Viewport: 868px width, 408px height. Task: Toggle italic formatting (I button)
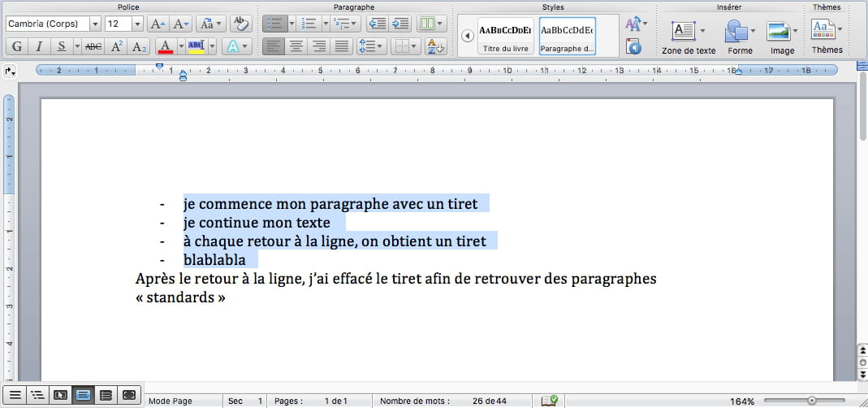[38, 46]
